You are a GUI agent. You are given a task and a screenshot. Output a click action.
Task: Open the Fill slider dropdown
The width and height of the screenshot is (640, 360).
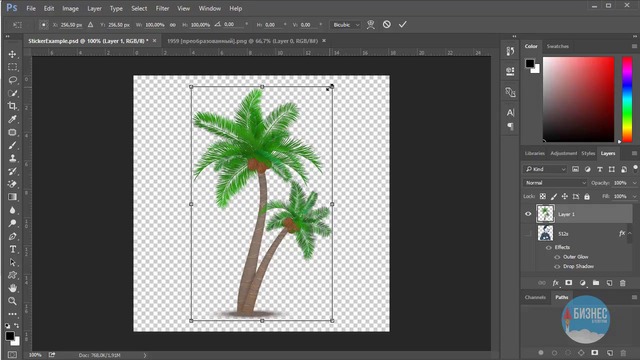(634, 196)
